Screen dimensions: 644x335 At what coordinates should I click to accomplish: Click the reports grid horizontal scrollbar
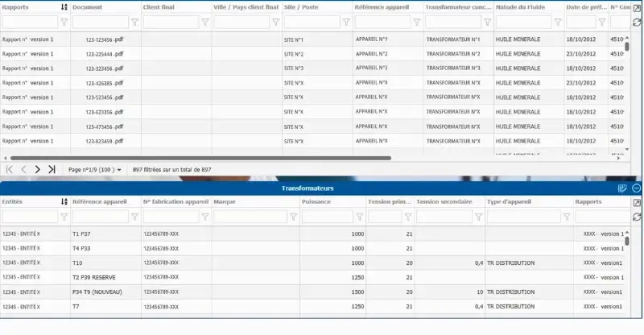tap(200, 158)
